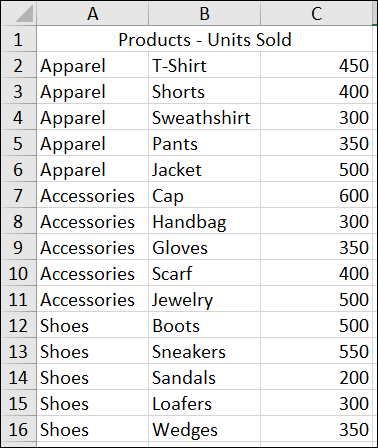Select row 2 header
Image resolution: width=378 pixels, height=448 pixels.
pos(19,65)
